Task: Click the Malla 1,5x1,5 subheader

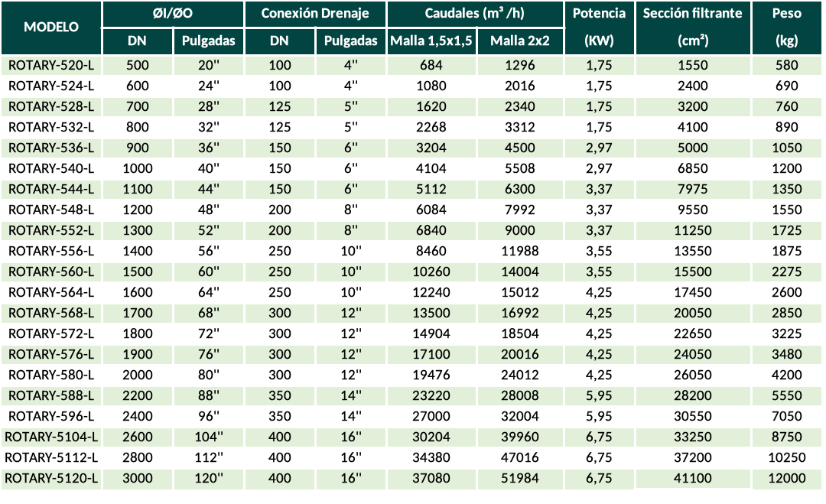Action: pos(431,41)
